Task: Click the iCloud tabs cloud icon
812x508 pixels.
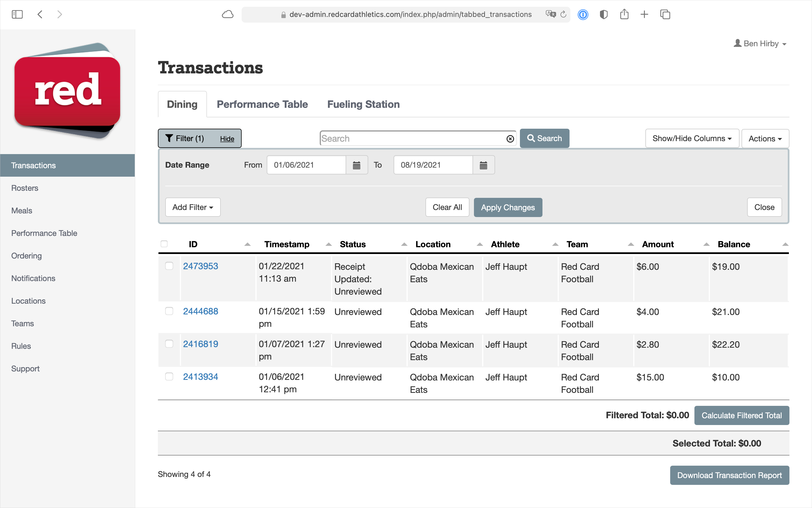Action: click(228, 14)
